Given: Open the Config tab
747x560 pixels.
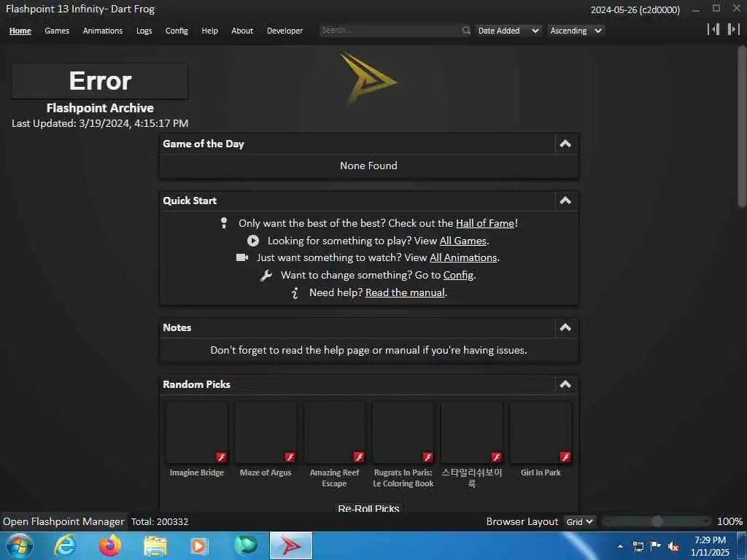Looking at the screenshot, I should pos(177,31).
